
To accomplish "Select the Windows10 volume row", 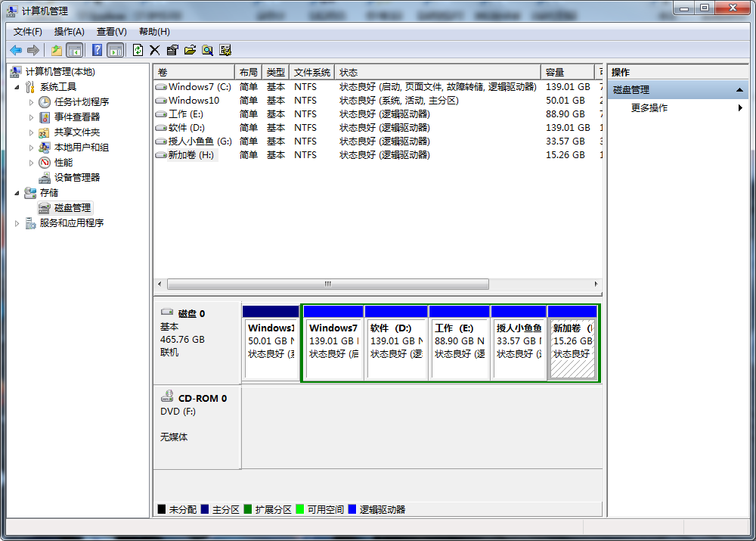I will coord(378,101).
